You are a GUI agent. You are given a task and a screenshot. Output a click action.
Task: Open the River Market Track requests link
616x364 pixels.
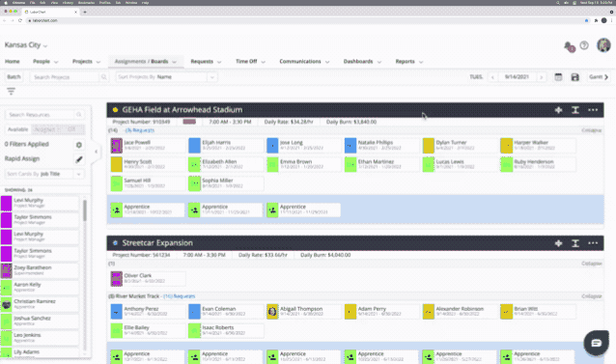tap(180, 296)
